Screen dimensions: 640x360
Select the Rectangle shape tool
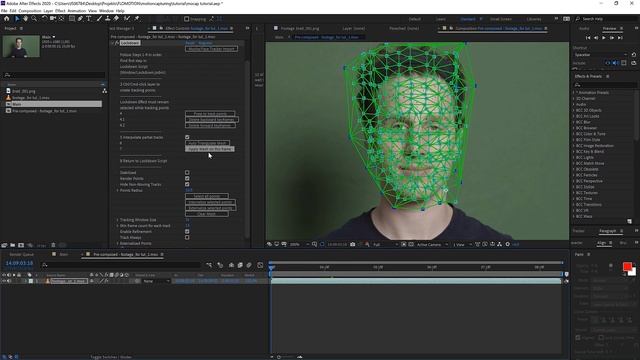coord(72,19)
